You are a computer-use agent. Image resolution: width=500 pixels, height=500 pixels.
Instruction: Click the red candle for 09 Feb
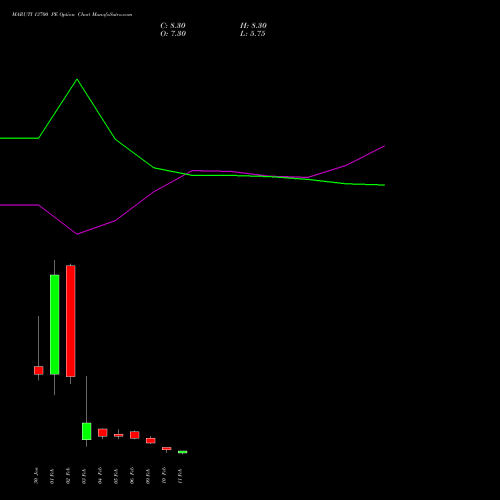[x=151, y=441]
